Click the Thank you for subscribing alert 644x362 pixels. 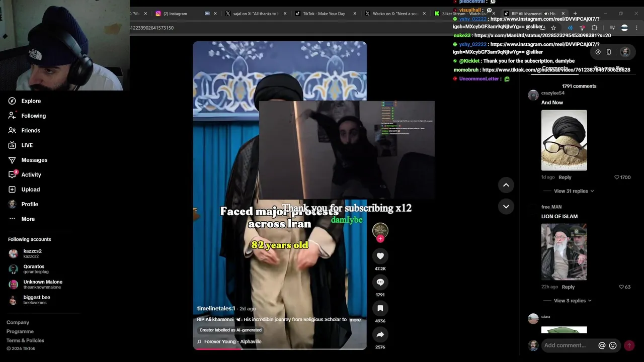[x=347, y=208]
